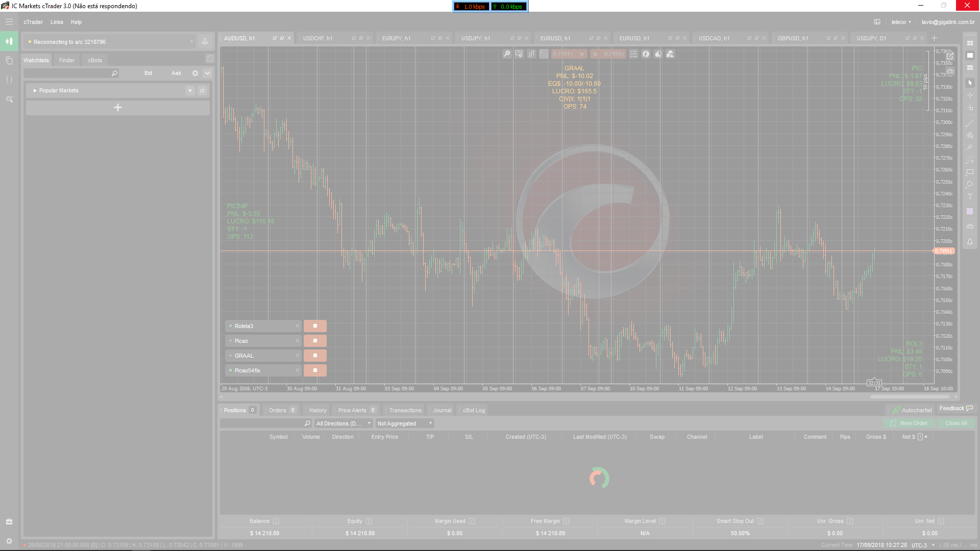980x551 pixels.
Task: Share chart via Facebook icon
Action: tap(646, 54)
